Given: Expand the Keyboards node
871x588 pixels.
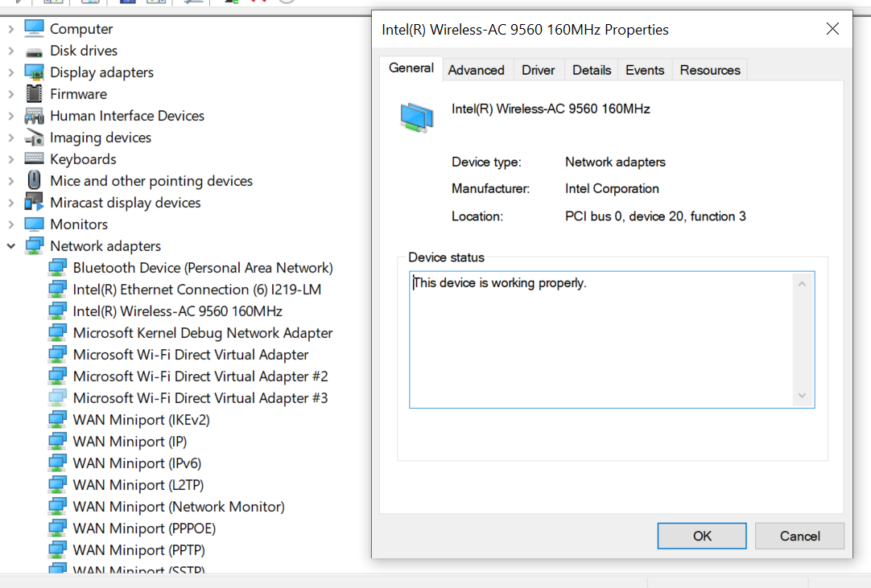Looking at the screenshot, I should tap(11, 158).
